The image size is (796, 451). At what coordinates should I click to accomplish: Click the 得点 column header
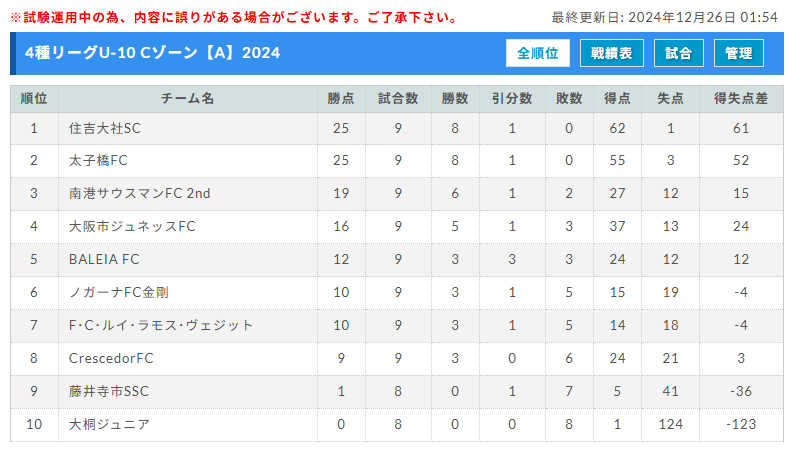point(617,99)
